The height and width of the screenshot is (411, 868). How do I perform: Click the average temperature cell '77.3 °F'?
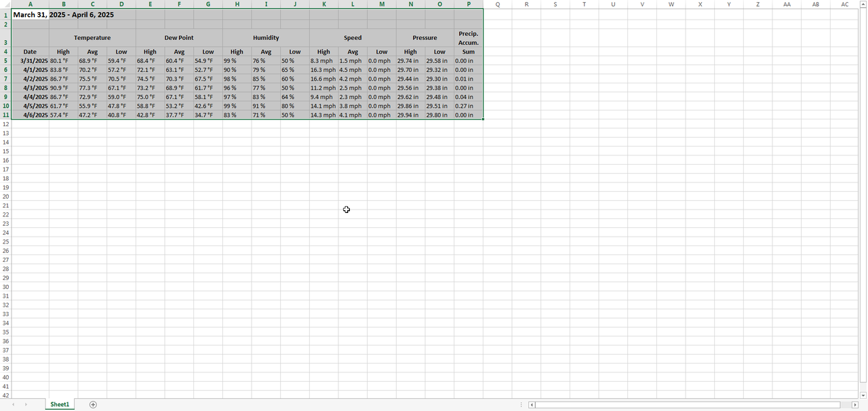click(92, 87)
